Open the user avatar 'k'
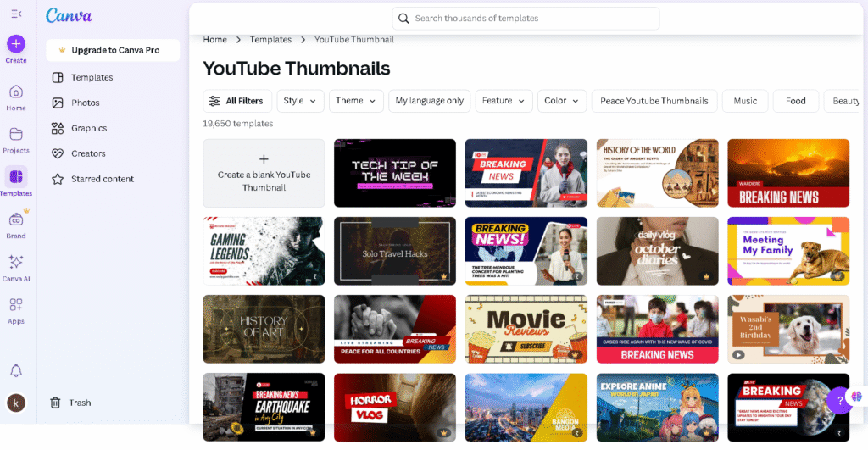The image size is (868, 450). 16,403
